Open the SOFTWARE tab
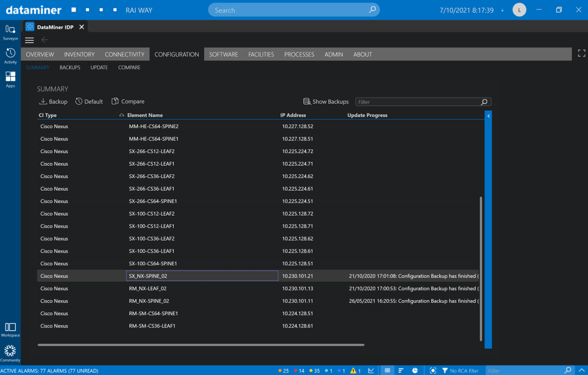This screenshot has width=588, height=375. coord(224,55)
